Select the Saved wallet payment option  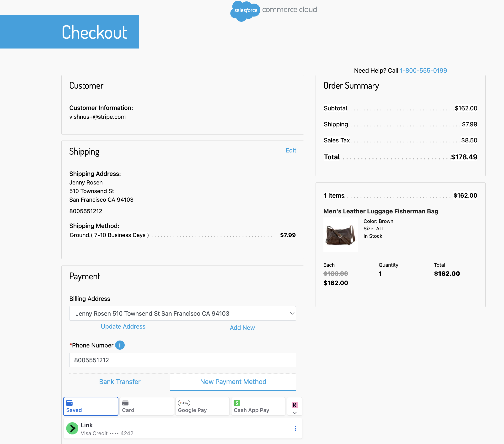pyautogui.click(x=91, y=406)
